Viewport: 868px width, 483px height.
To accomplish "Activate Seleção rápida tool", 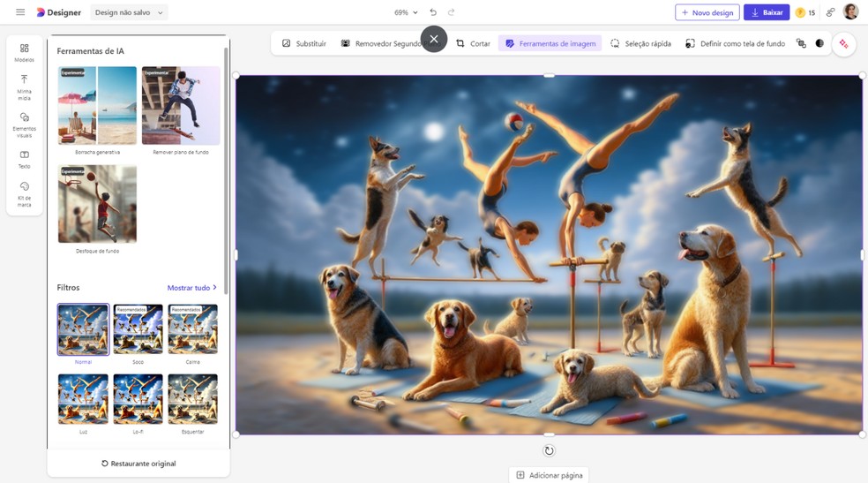I will click(x=640, y=43).
